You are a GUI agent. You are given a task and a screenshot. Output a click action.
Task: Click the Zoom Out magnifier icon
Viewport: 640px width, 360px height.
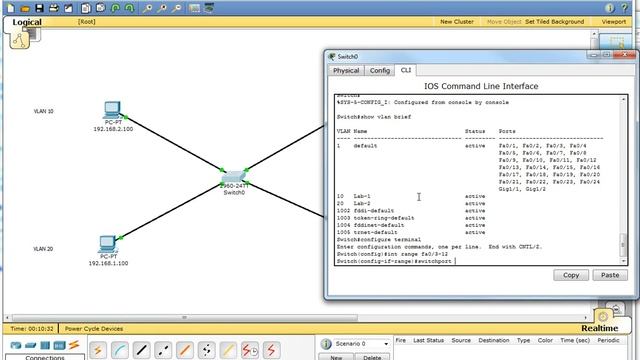pos(176,8)
